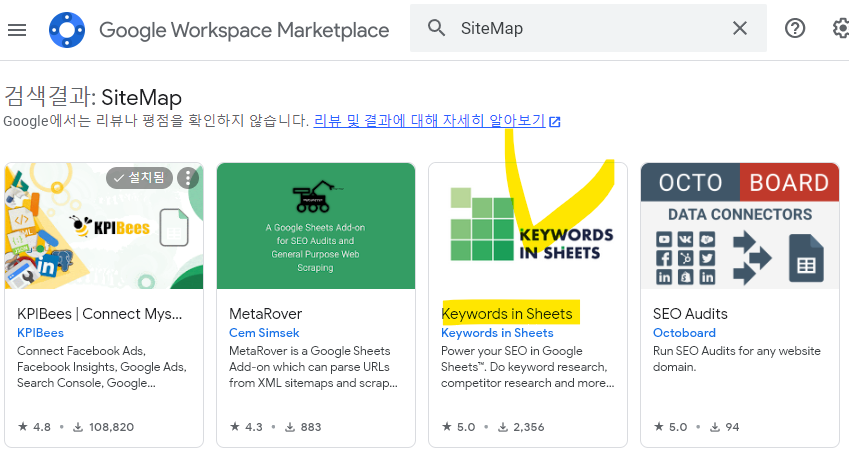Image resolution: width=849 pixels, height=460 pixels.
Task: Open the Octoboard Data Connectors thumbnail
Action: click(740, 226)
